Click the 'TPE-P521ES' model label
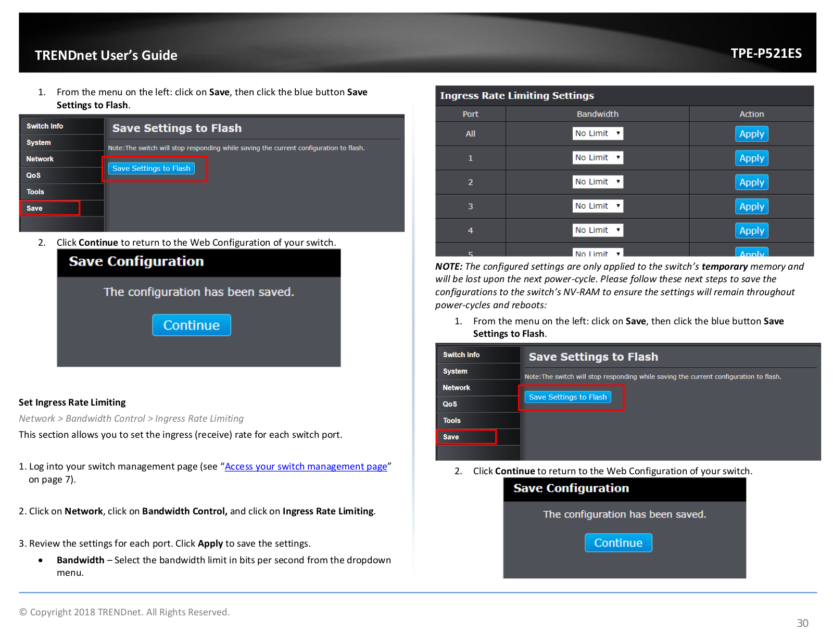This screenshot has width=833, height=644. point(766,53)
